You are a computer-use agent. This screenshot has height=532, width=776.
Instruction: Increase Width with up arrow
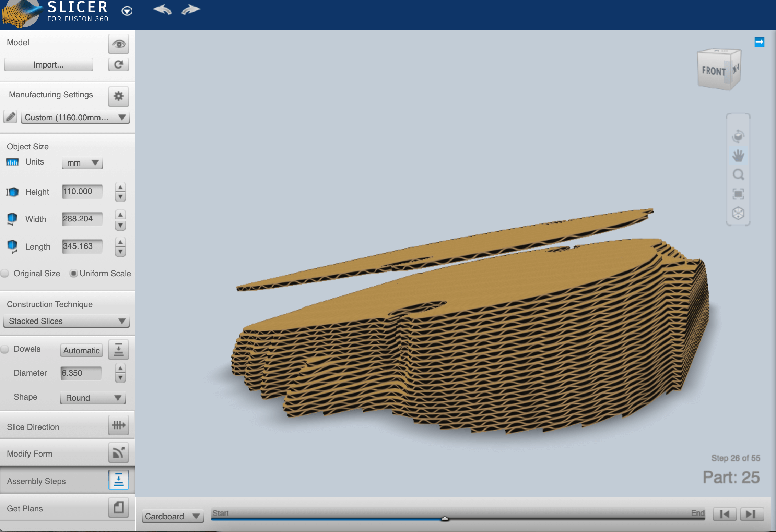pos(120,215)
